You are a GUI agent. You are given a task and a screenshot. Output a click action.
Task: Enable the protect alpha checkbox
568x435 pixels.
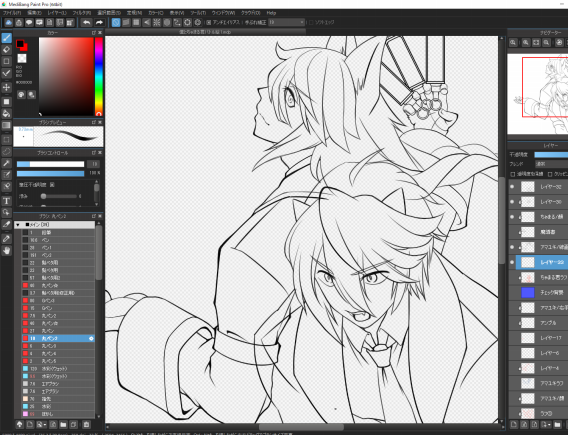click(x=513, y=174)
